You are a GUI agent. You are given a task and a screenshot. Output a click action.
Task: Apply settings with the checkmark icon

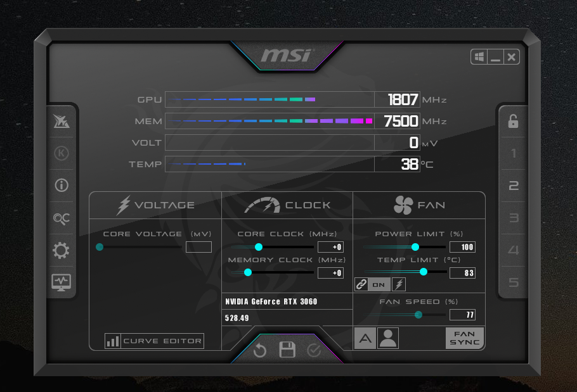point(314,350)
